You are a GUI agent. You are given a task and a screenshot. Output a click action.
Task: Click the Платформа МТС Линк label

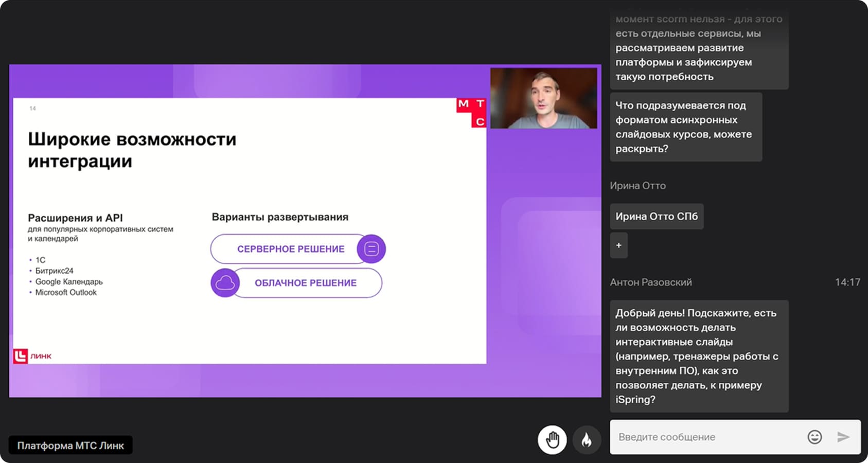(x=70, y=445)
